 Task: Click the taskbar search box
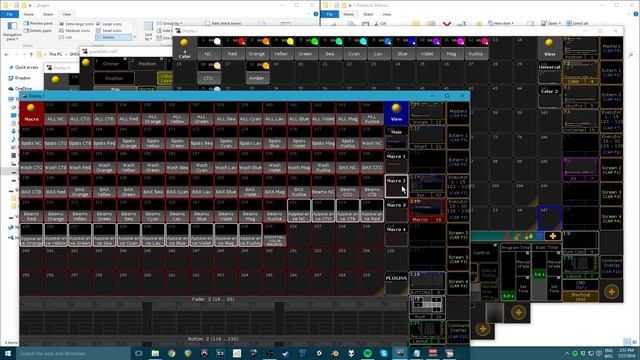point(73,353)
